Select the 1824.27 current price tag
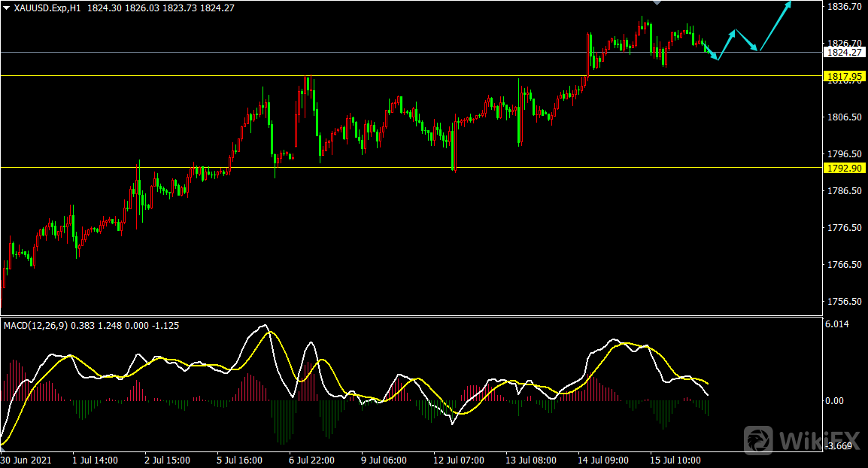868x468 pixels. [843, 53]
